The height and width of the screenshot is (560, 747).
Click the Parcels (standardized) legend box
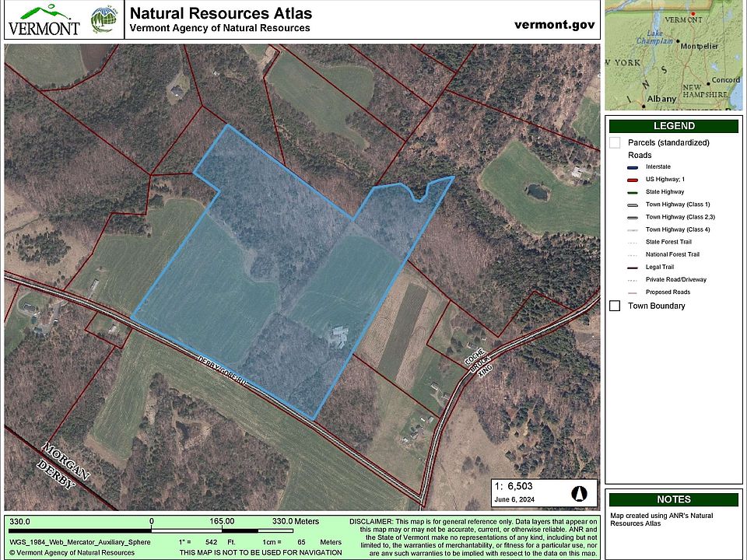point(615,143)
